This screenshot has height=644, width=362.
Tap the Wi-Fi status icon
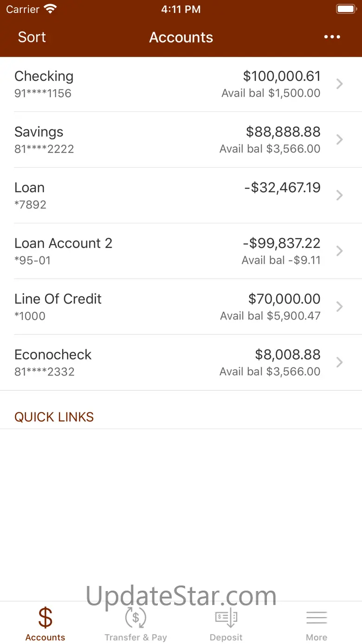coord(50,9)
